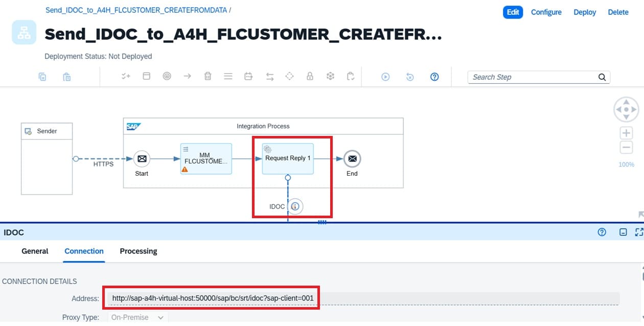Screen dimensions: 644x326
Task: Click the search magnifier in Search Step
Action: (602, 77)
